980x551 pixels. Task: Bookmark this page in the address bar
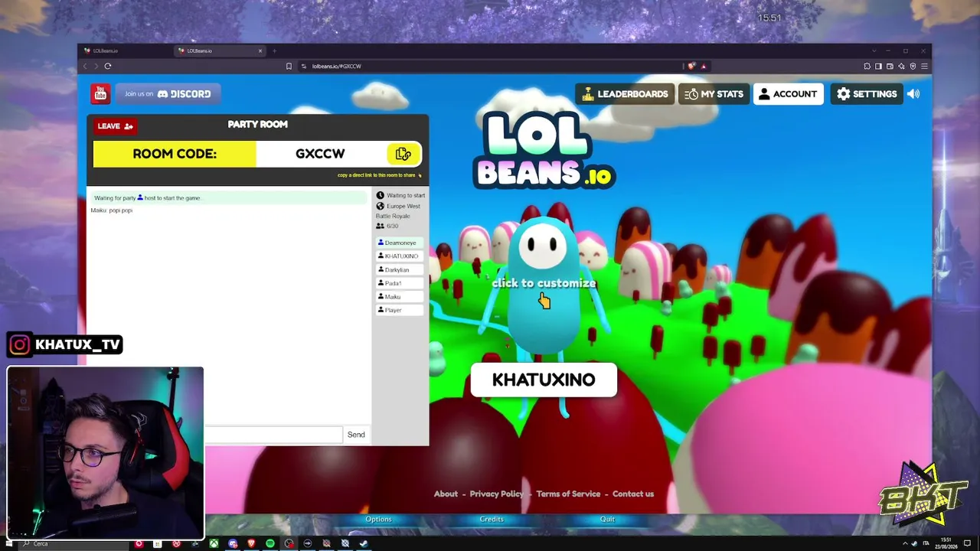(x=289, y=66)
